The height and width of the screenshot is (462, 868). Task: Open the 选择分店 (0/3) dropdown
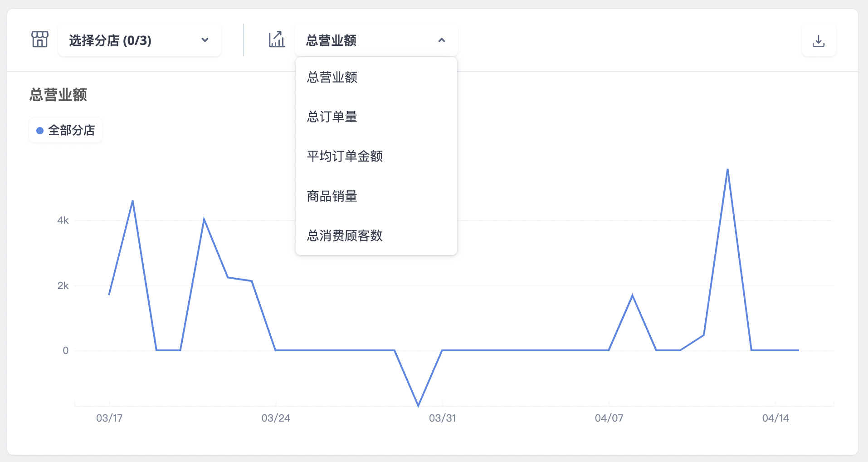pyautogui.click(x=140, y=40)
